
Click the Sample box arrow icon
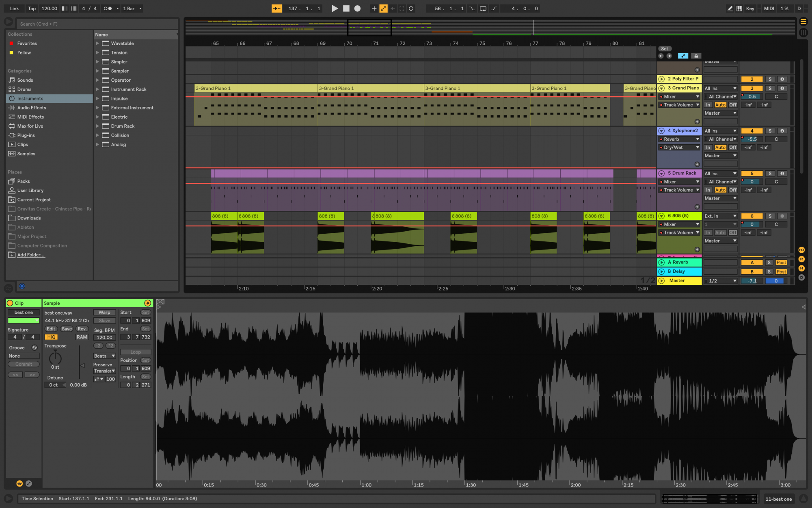point(147,303)
